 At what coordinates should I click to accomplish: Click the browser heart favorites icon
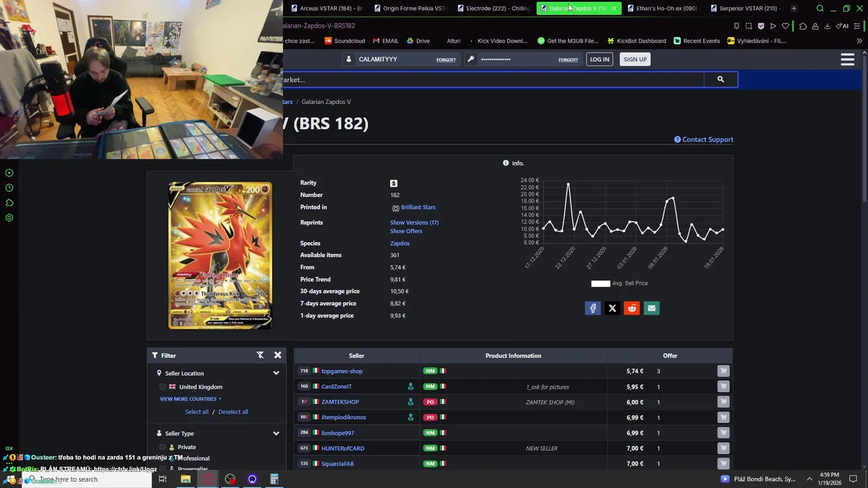pos(785,26)
